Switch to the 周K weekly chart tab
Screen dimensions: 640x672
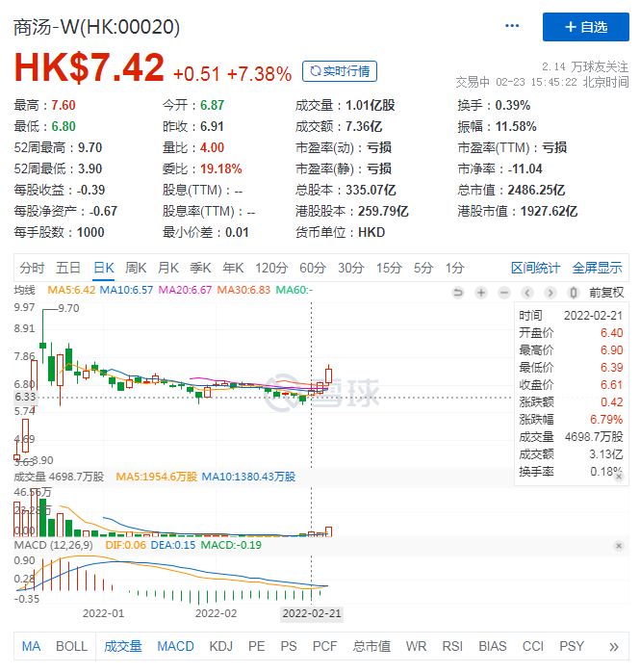coord(136,268)
